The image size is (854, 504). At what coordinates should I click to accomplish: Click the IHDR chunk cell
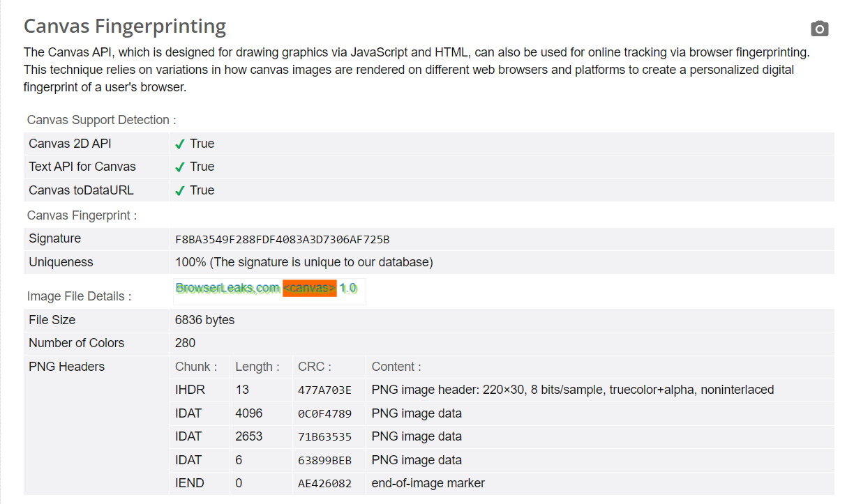tap(190, 390)
